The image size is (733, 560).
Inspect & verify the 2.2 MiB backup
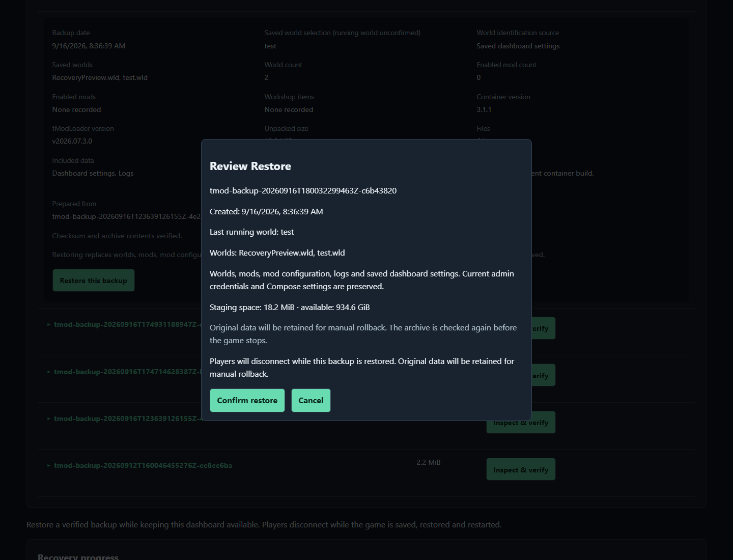coord(521,469)
